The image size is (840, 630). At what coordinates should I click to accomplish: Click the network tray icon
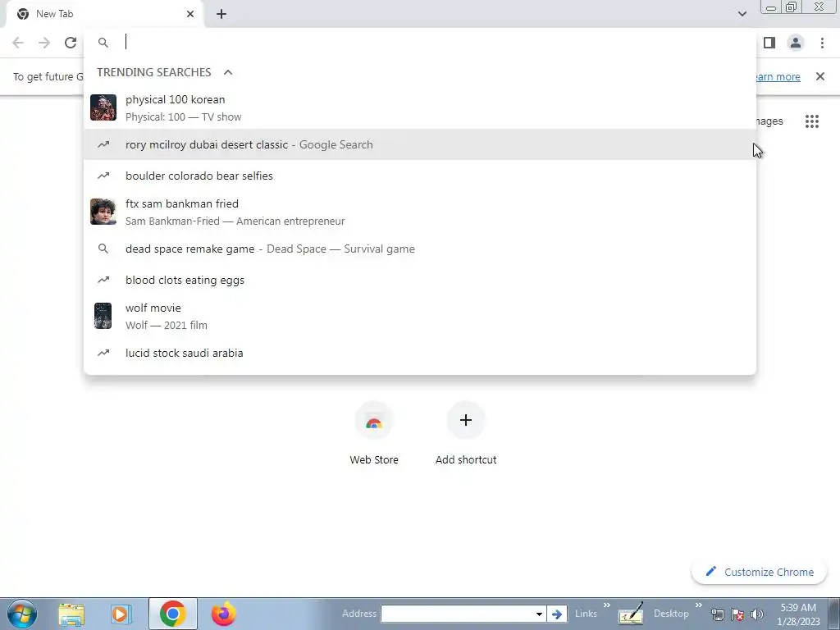[x=717, y=614]
